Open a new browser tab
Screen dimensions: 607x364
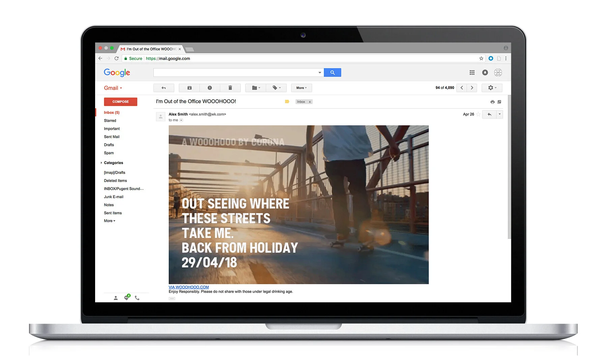pos(190,50)
